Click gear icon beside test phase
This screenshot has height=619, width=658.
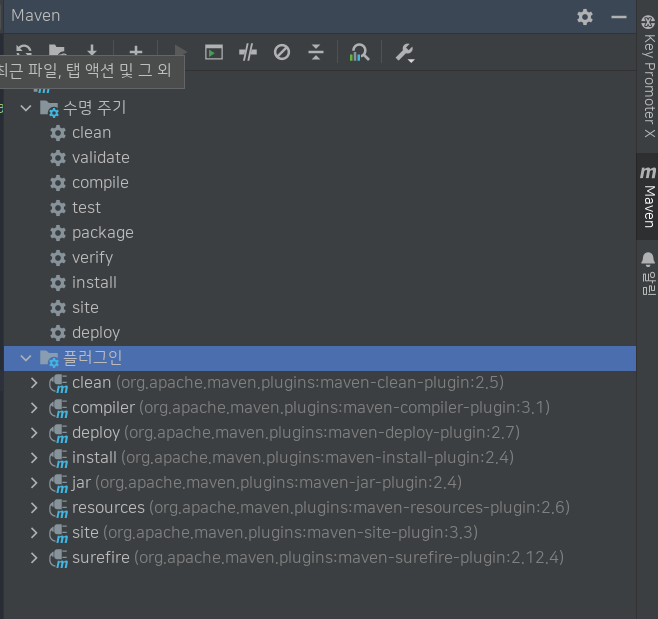58,208
